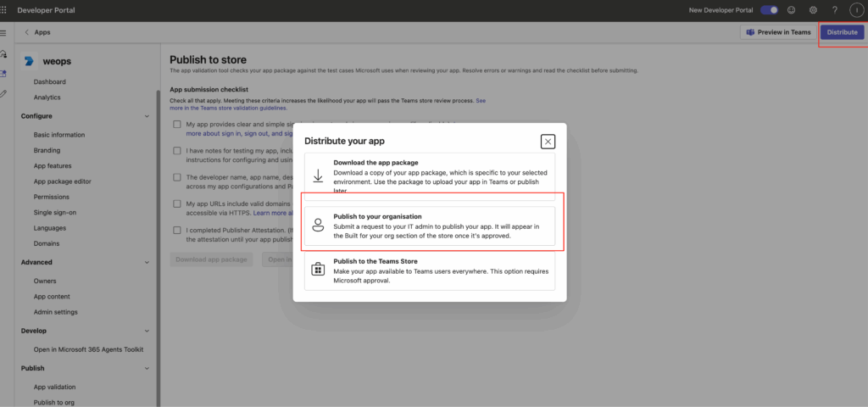The image size is (868, 407).
Task: Click the greyed Download app package button
Action: pyautogui.click(x=211, y=259)
